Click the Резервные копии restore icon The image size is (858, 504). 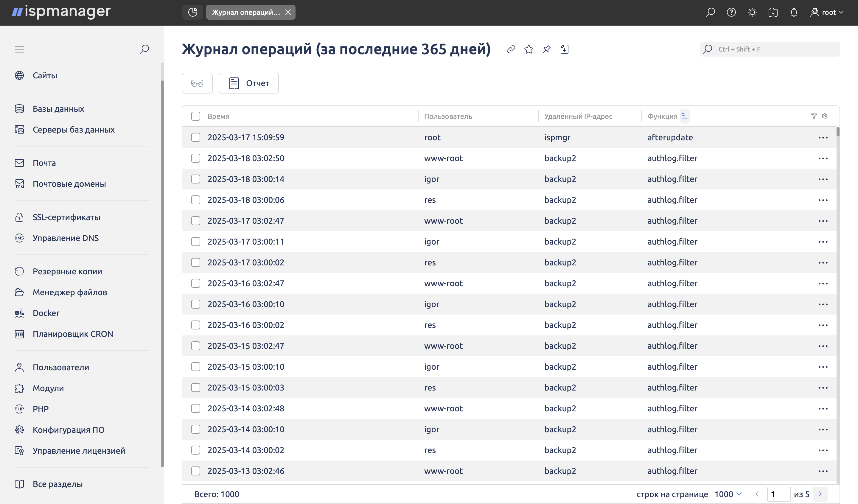[x=19, y=271]
